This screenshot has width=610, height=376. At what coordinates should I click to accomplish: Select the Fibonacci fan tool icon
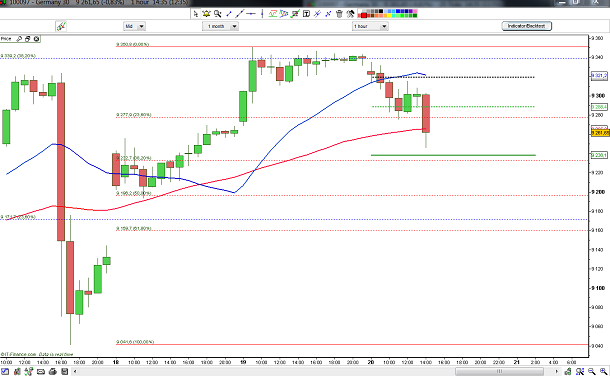(284, 14)
